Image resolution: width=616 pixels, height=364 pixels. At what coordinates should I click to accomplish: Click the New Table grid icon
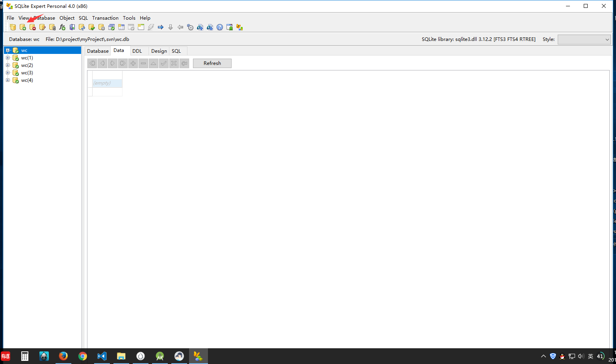point(121,27)
